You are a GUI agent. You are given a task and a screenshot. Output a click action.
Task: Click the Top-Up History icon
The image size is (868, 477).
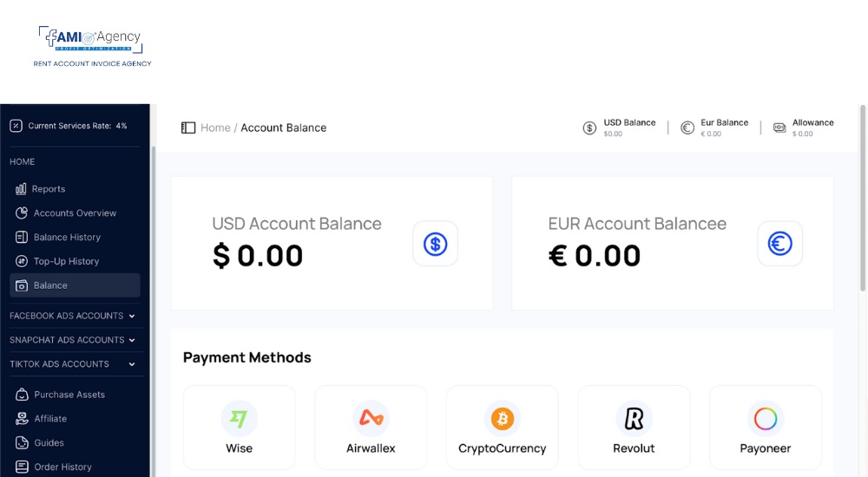click(x=22, y=261)
